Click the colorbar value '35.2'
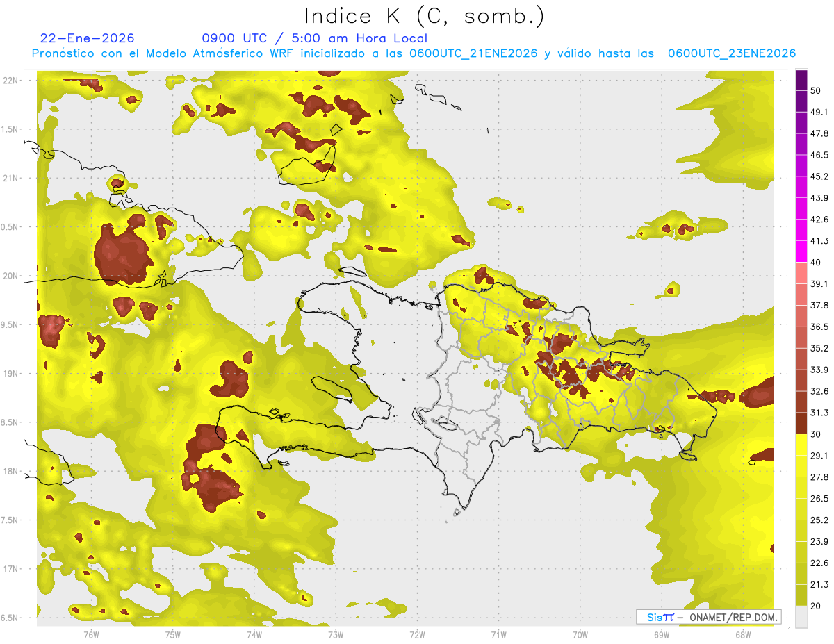The height and width of the screenshot is (644, 834). [819, 349]
